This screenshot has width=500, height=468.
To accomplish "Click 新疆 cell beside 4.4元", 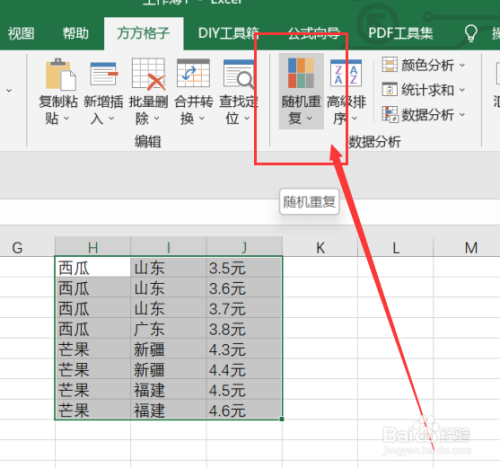I will 169,369.
